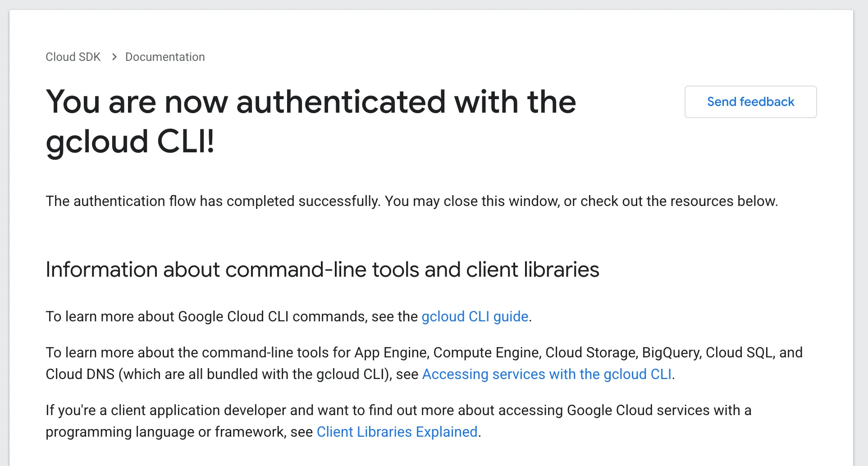Click 'Cloud DNS' text in the paragraph
Viewport: 868px width, 466px height.
click(80, 374)
